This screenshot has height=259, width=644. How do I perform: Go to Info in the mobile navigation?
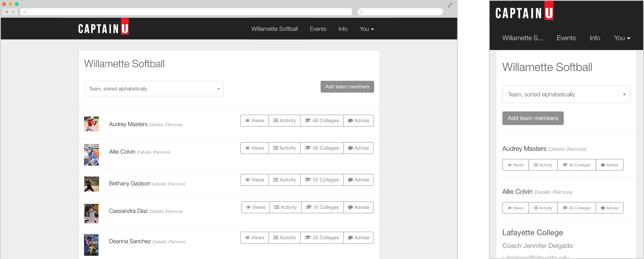pyautogui.click(x=595, y=38)
